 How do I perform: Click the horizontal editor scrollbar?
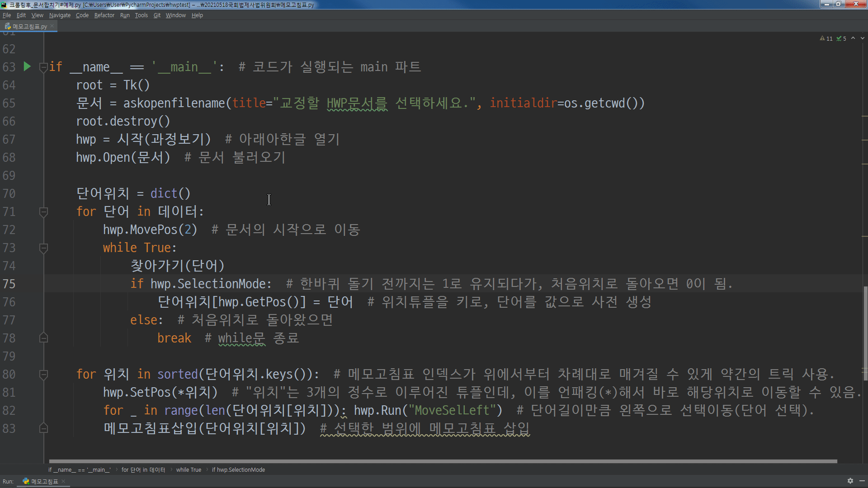(x=443, y=461)
